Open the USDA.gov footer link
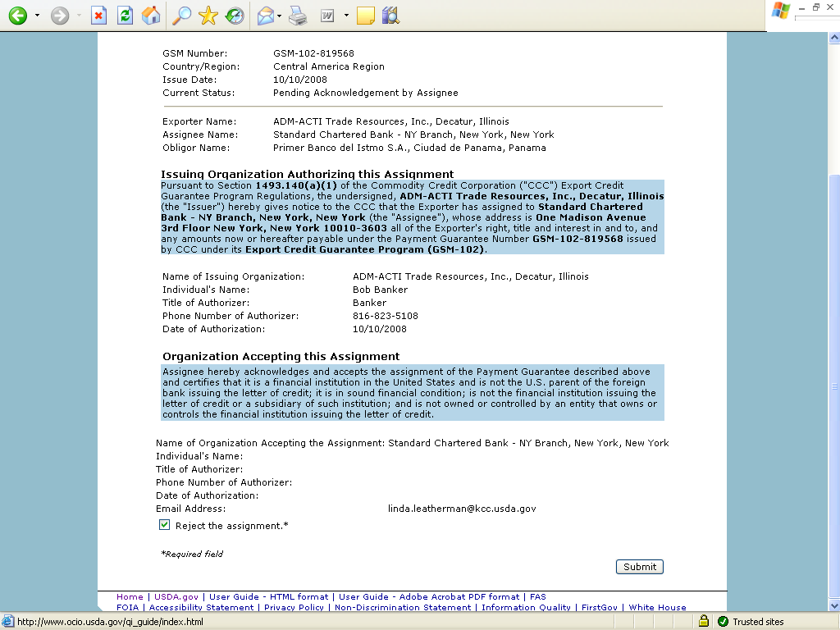Image resolution: width=840 pixels, height=630 pixels. point(176,597)
